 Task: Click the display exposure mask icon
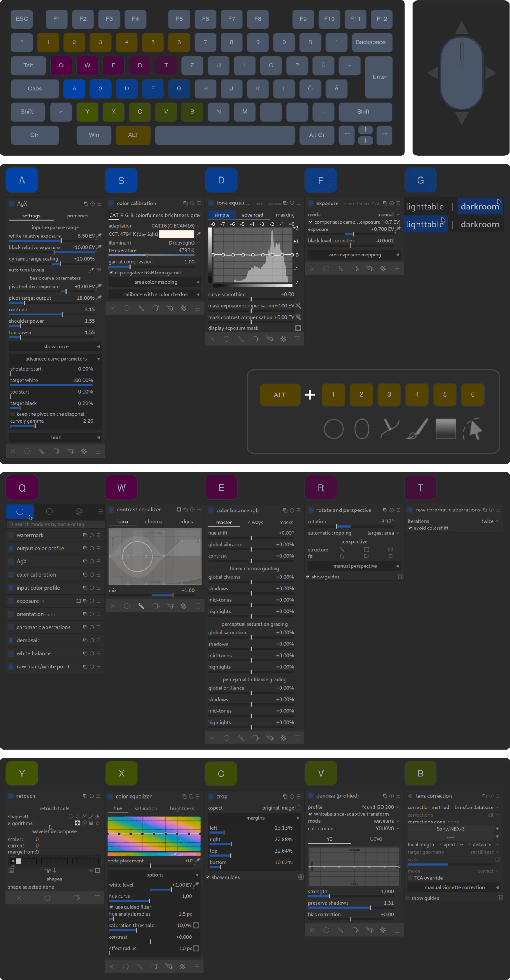point(298,328)
